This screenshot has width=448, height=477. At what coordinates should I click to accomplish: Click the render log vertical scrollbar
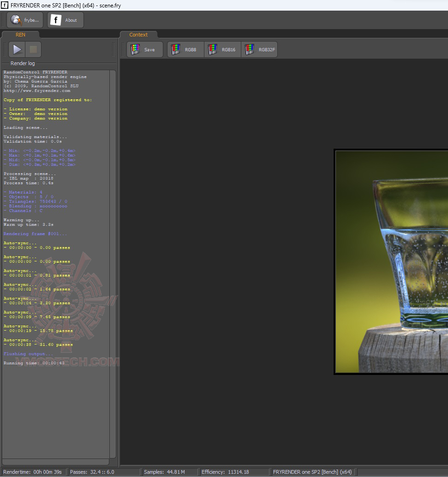click(x=113, y=264)
